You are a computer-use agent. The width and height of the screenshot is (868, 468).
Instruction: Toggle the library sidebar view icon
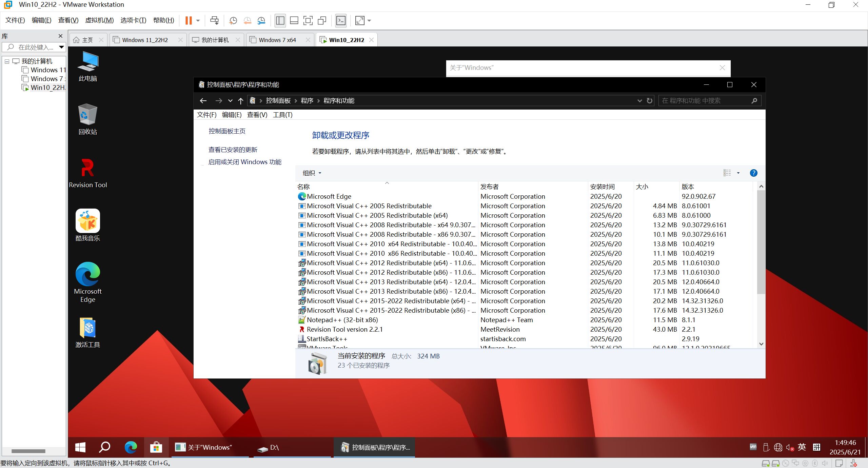(280, 21)
